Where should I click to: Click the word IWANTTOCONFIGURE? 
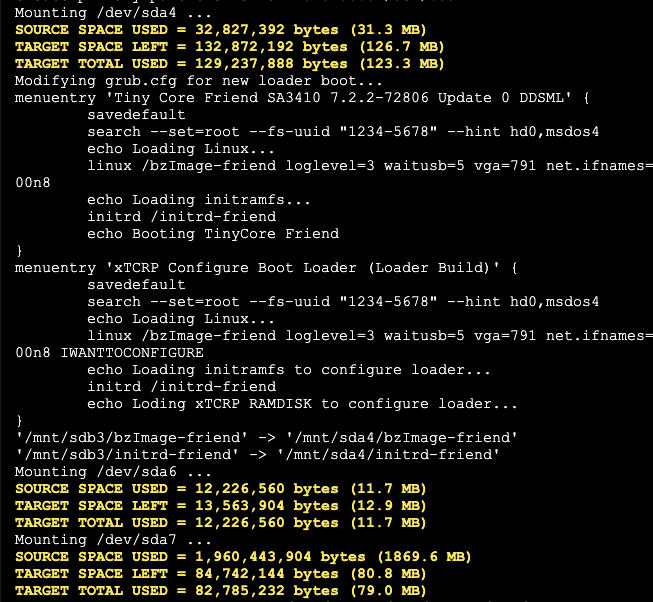pyautogui.click(x=132, y=353)
